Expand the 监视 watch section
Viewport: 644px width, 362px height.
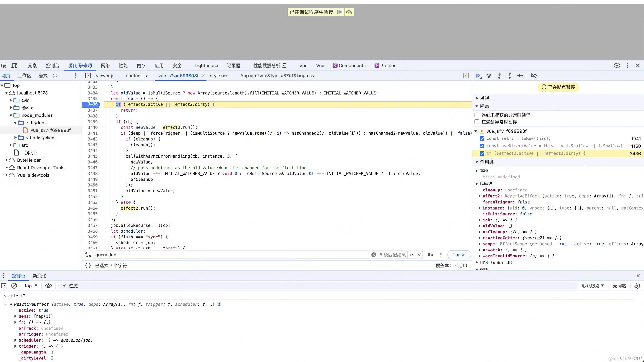click(x=477, y=98)
